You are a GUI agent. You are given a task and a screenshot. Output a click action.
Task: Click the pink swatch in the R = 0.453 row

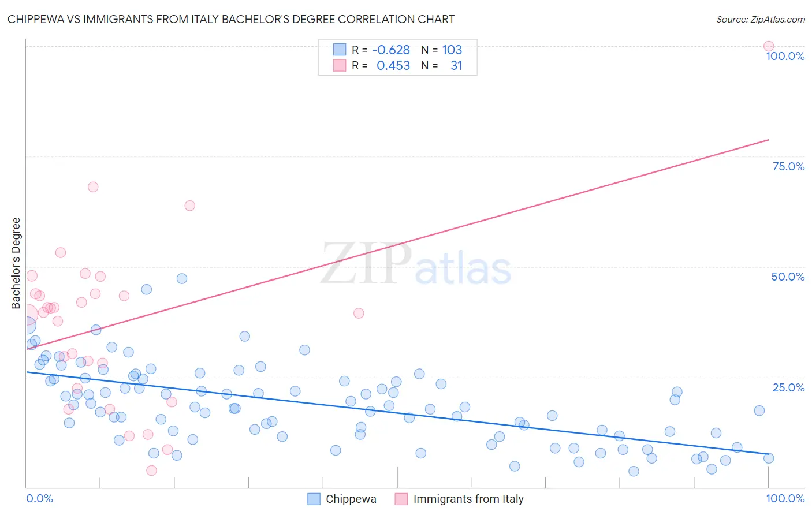pos(339,65)
